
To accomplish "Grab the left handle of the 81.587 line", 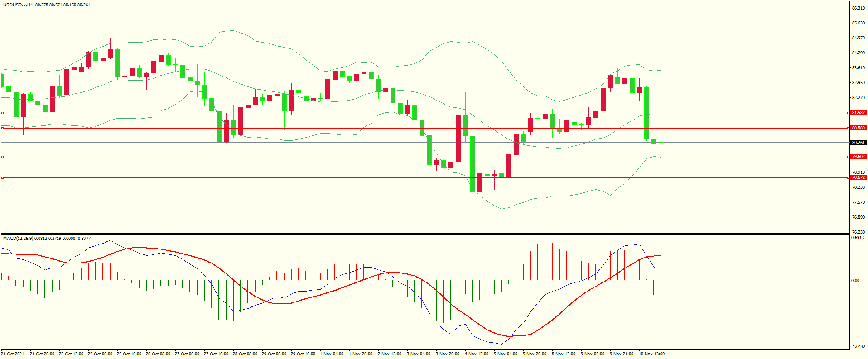I will (2, 113).
